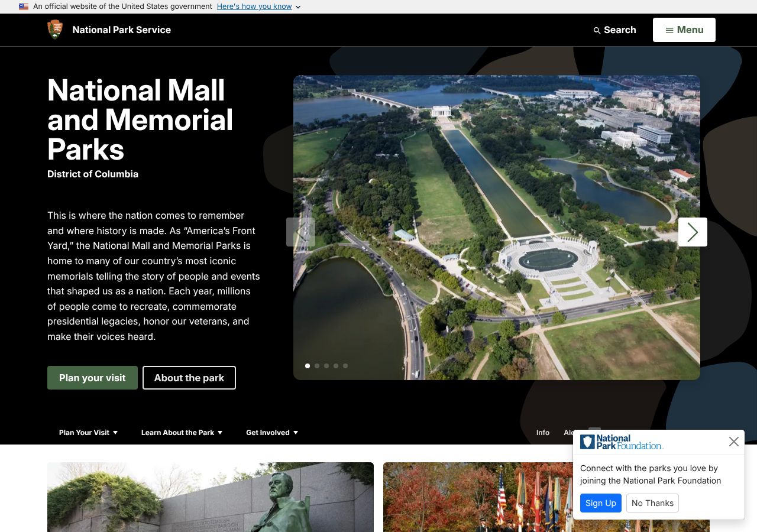Click the "National Mall and Memorial Parks" heading
This screenshot has height=532, width=757.
click(x=140, y=120)
